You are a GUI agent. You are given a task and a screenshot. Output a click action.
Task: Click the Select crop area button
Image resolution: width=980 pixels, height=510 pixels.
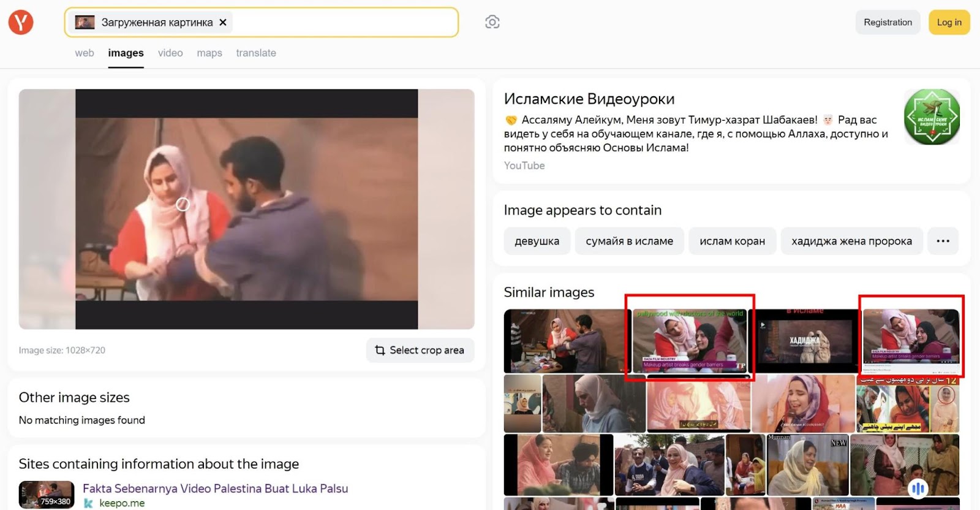[420, 350]
